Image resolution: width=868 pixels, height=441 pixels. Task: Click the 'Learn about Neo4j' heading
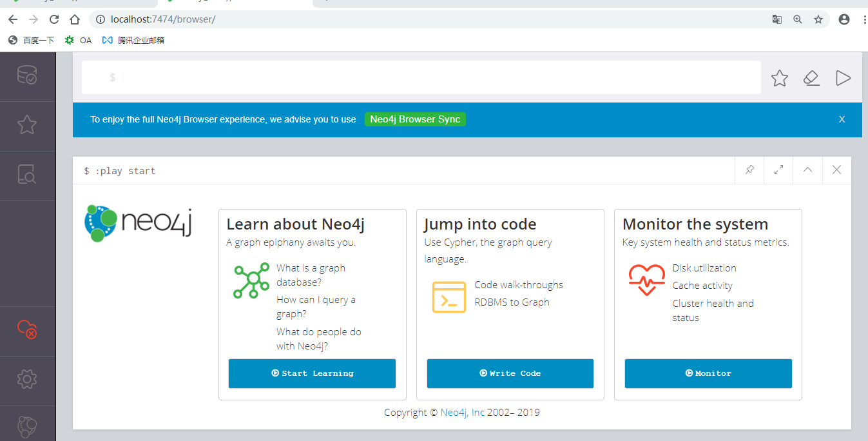point(295,224)
